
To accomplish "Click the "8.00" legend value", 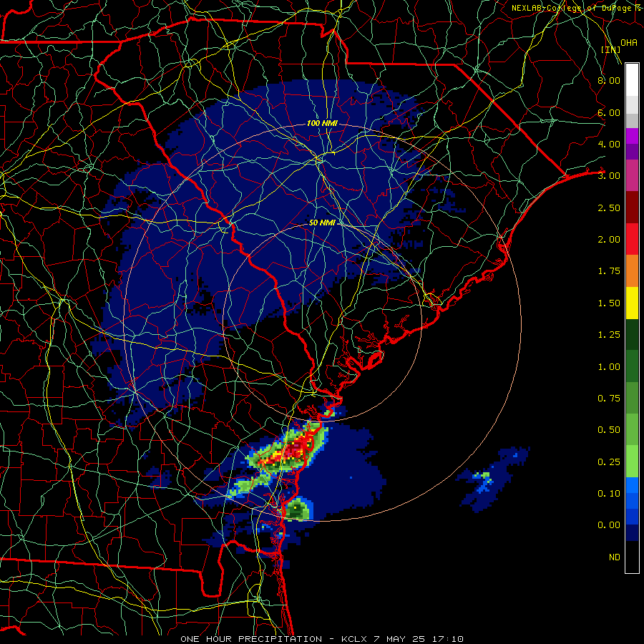I will click(609, 80).
